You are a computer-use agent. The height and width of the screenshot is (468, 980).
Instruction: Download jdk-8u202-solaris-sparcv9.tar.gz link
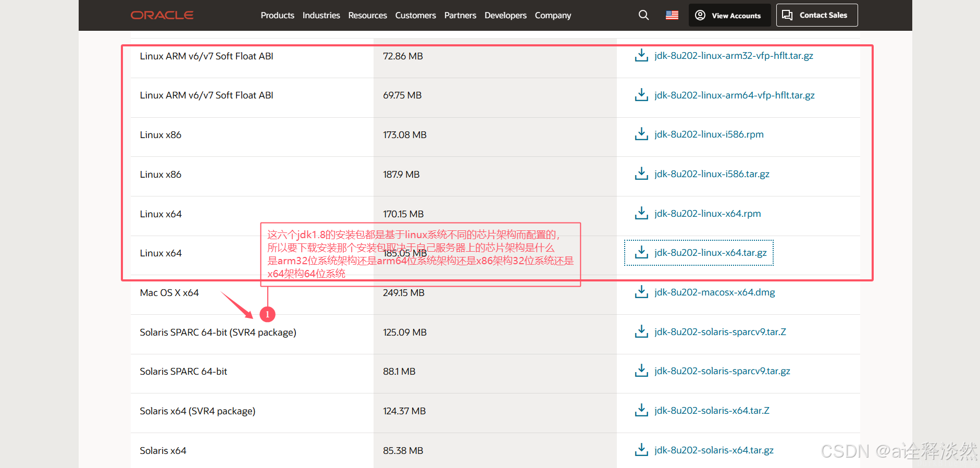722,371
